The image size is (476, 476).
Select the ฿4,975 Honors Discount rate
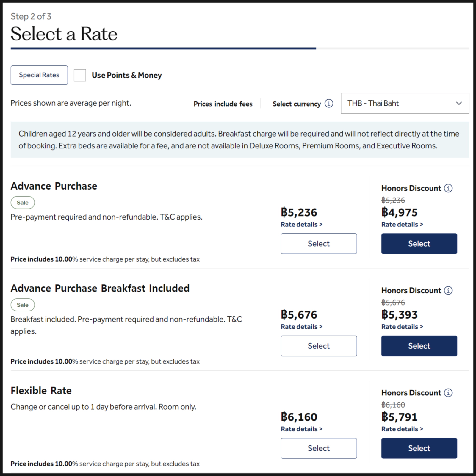pos(419,244)
